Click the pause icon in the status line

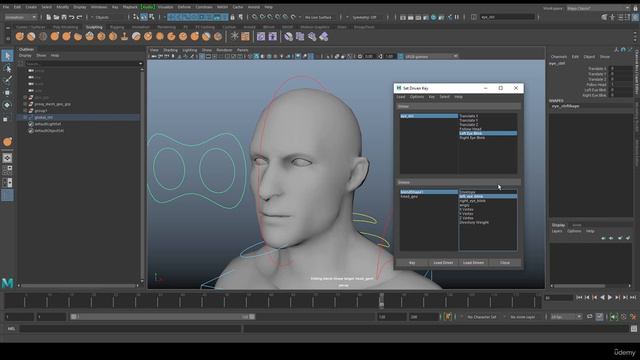[x=457, y=17]
